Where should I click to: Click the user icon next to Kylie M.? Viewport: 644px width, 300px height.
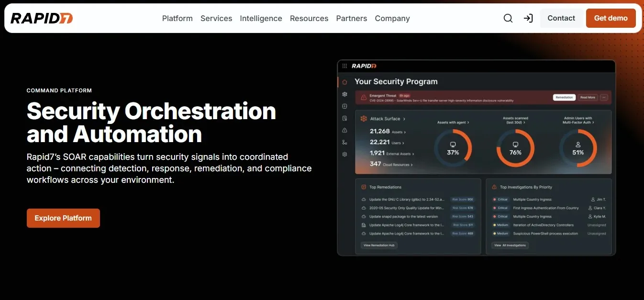pyautogui.click(x=590, y=217)
